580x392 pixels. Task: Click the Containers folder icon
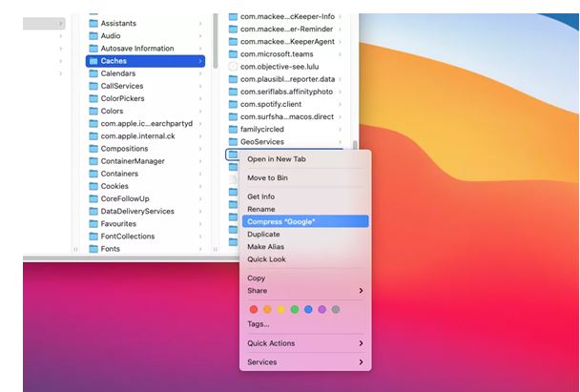tap(93, 174)
